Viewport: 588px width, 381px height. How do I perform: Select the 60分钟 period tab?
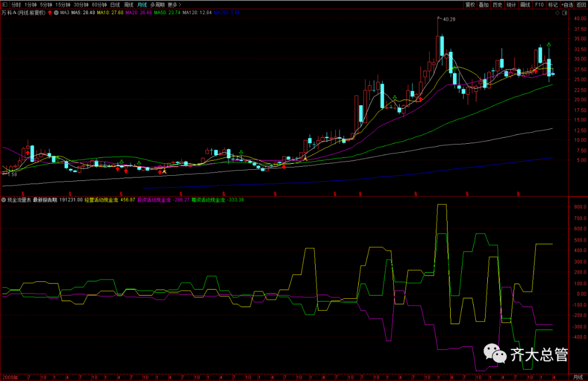click(x=100, y=4)
